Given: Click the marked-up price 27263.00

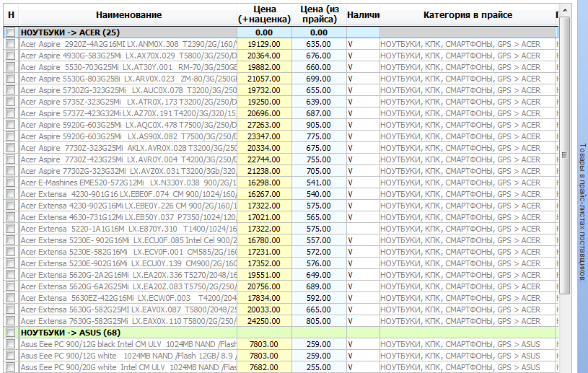Looking at the screenshot, I should [264, 125].
